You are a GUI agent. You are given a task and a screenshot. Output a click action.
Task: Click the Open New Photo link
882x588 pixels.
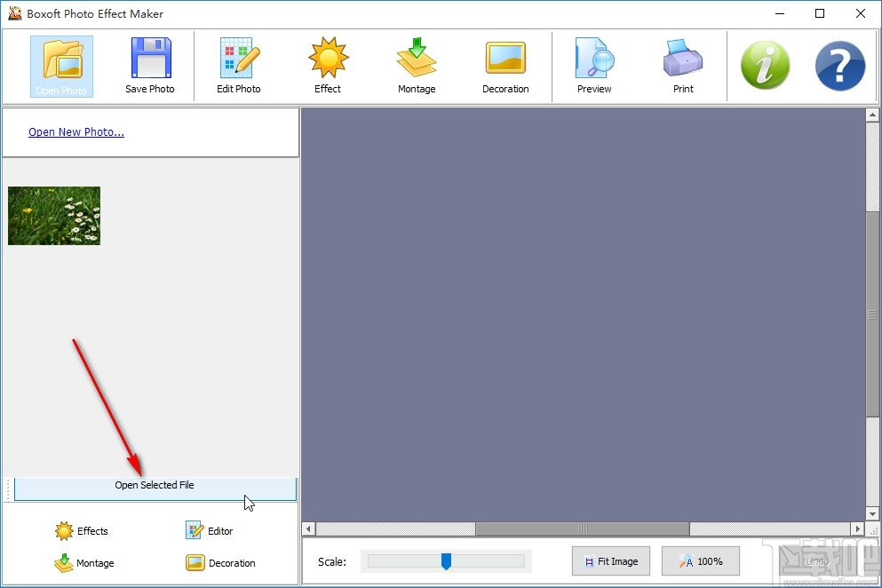point(76,132)
